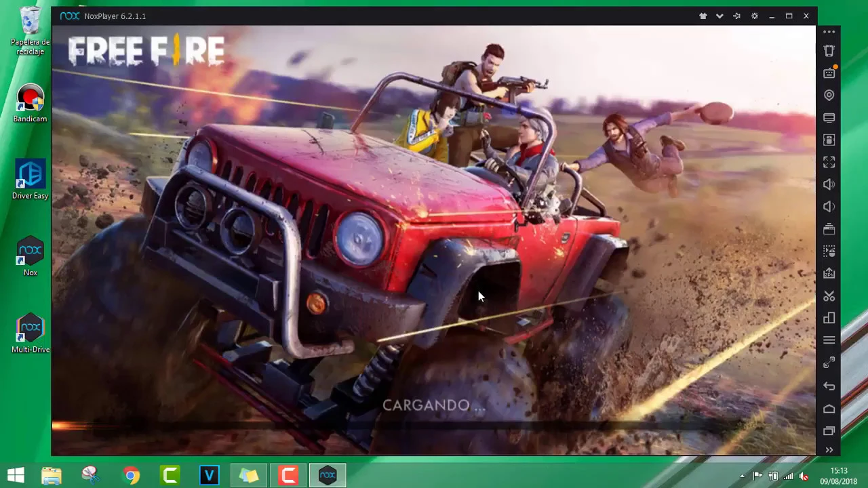Collapse sidebar with the double chevron
Image resolution: width=868 pixels, height=488 pixels.
pos(829,449)
